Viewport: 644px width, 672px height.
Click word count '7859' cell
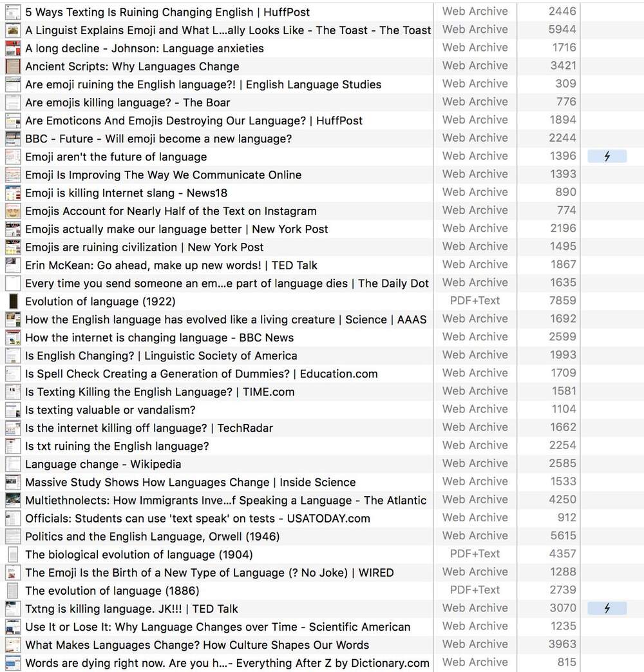point(563,301)
